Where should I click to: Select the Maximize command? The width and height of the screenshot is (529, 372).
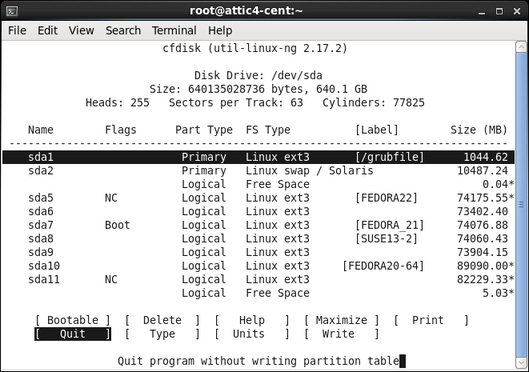click(341, 320)
